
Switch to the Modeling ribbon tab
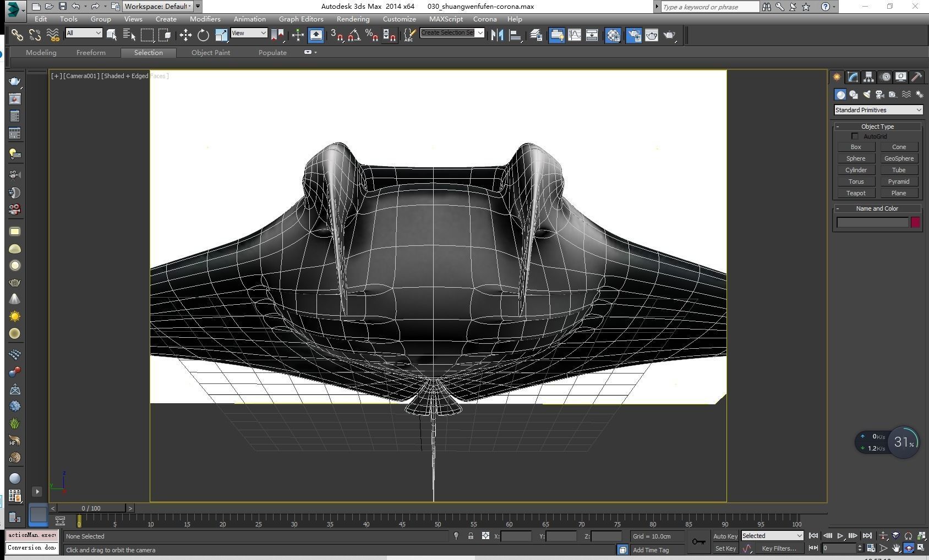[41, 53]
